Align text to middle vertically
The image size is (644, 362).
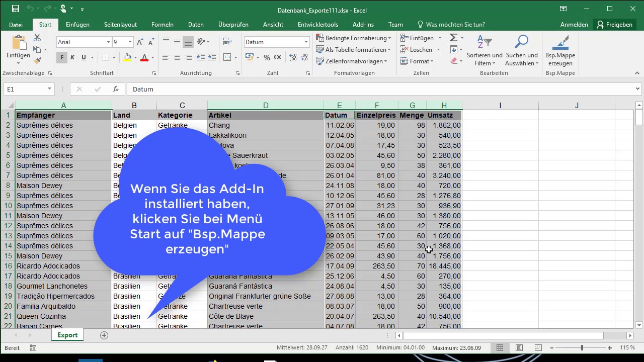(177, 42)
